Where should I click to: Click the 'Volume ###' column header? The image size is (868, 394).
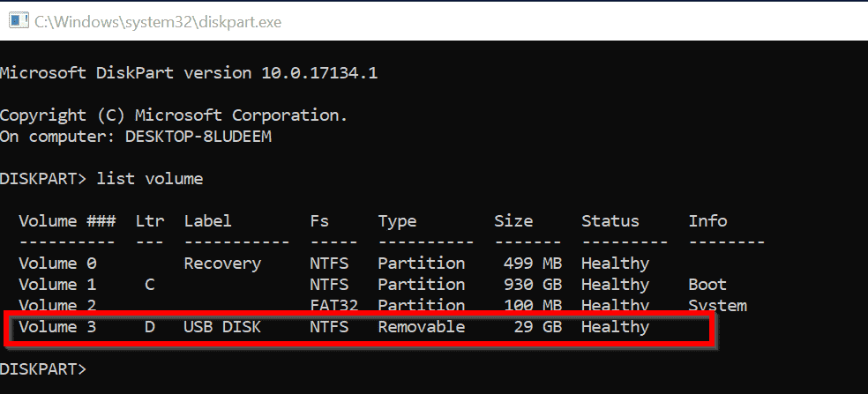click(67, 221)
